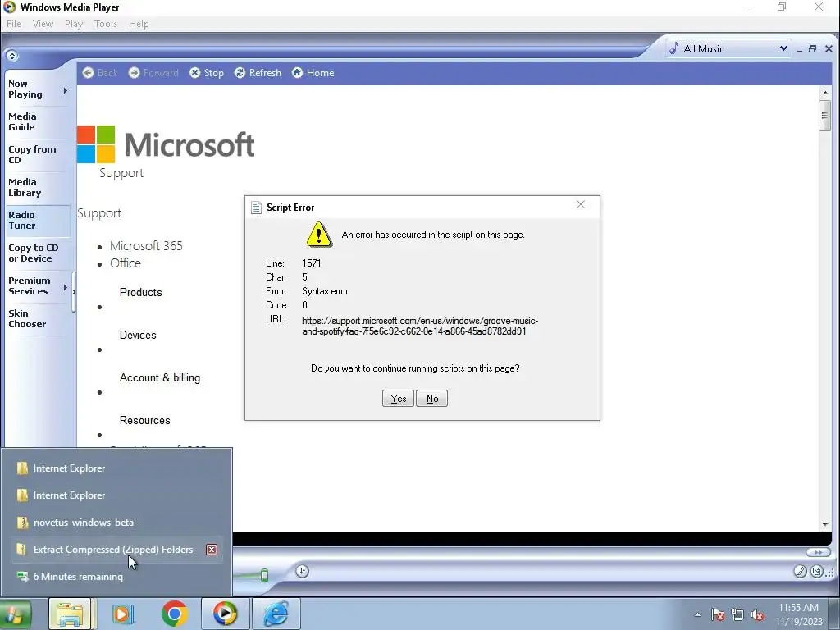The image size is (840, 630).
Task: Click the Forward navigation arrow icon
Action: point(134,73)
